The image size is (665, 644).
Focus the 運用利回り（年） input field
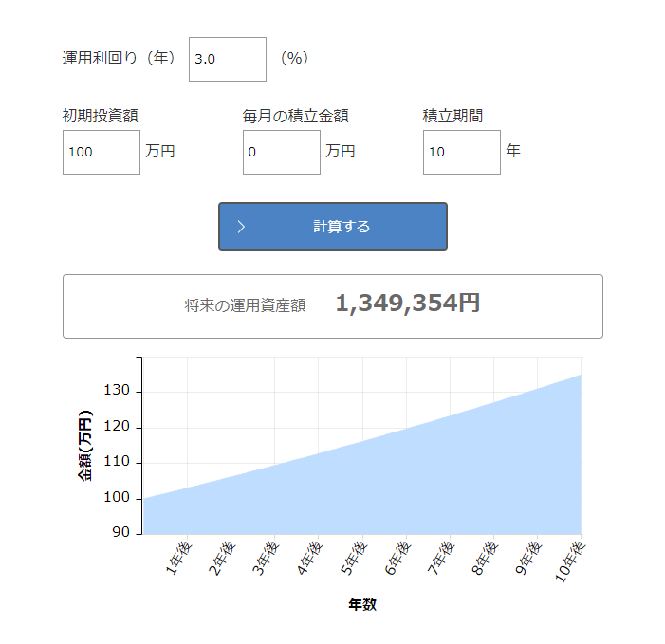(x=228, y=59)
